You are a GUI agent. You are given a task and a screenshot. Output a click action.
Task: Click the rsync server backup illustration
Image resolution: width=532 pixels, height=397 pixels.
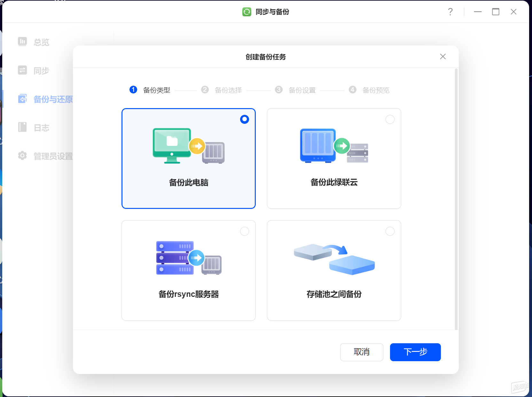[x=189, y=258]
